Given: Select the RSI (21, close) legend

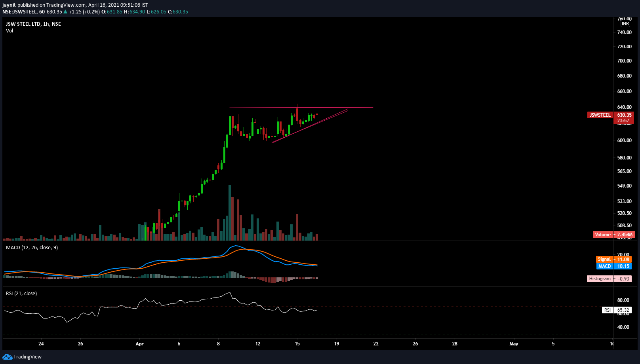Looking at the screenshot, I should point(21,294).
